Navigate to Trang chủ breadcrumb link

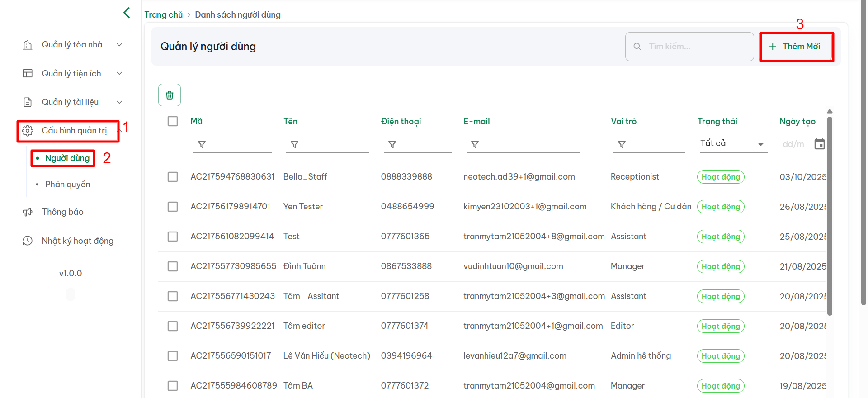click(163, 14)
